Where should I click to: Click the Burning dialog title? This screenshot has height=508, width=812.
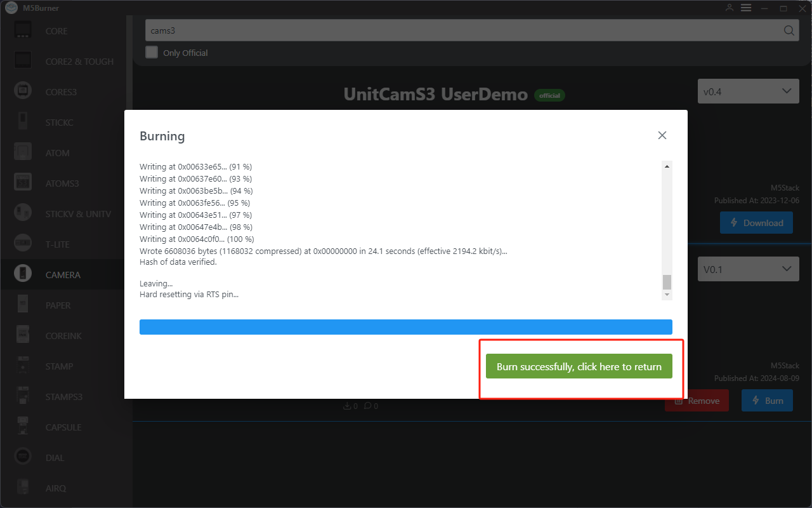(x=162, y=136)
